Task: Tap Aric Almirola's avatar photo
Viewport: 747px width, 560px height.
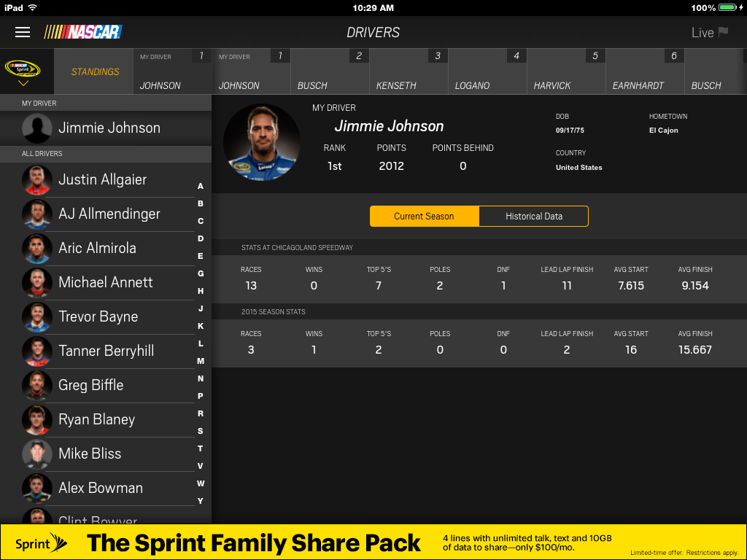Action: pyautogui.click(x=37, y=249)
